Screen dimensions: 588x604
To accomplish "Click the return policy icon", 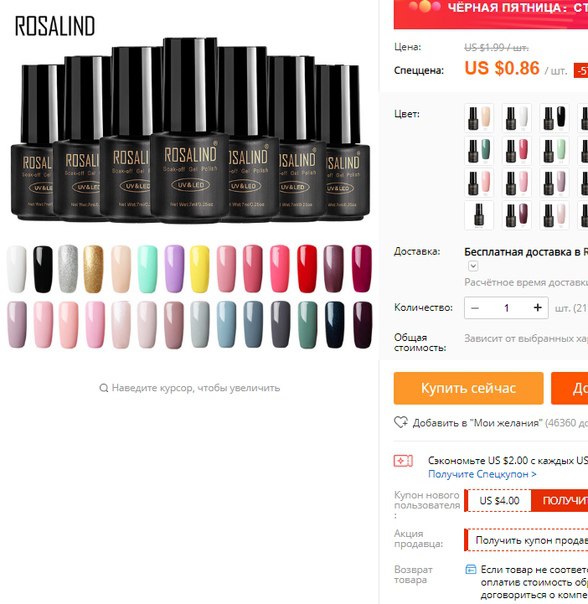I will (471, 569).
